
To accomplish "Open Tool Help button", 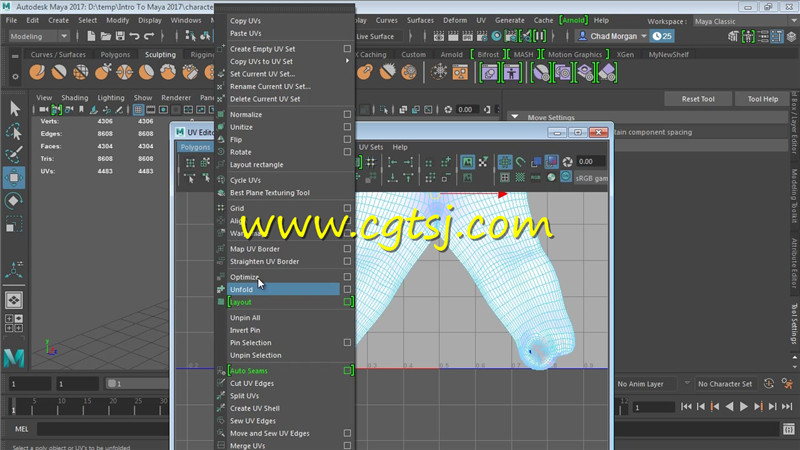I will [763, 99].
